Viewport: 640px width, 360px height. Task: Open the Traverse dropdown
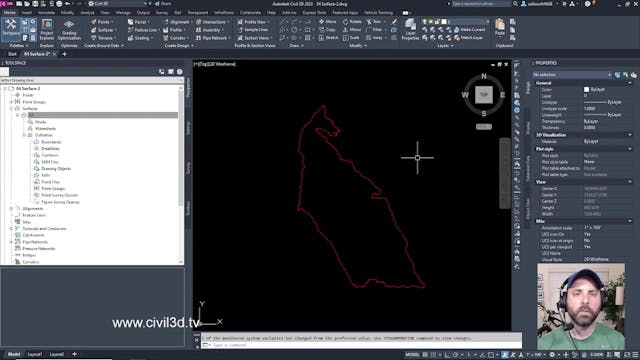(103, 38)
